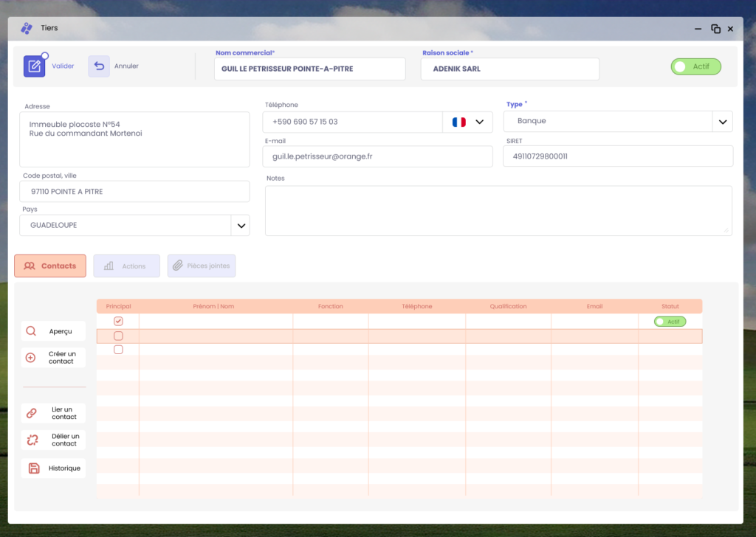
Task: Click the Tiers app logo icon
Action: [27, 28]
